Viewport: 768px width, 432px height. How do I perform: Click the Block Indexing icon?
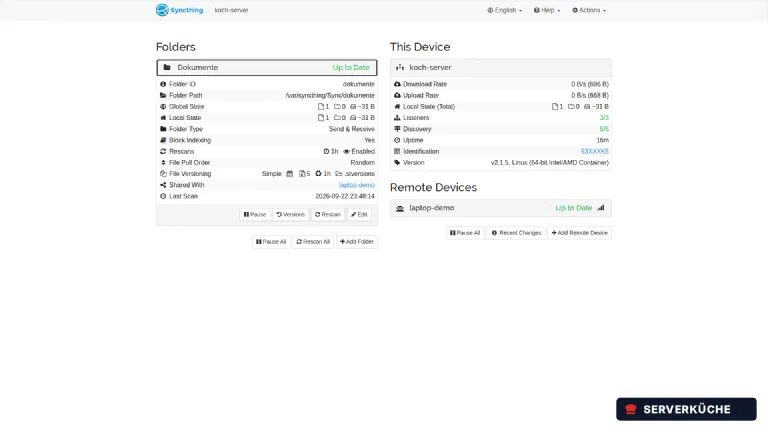coord(163,140)
